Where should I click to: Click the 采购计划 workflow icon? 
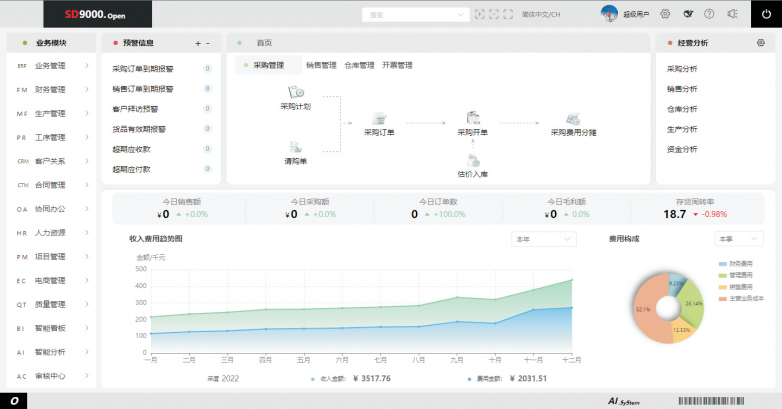click(296, 91)
